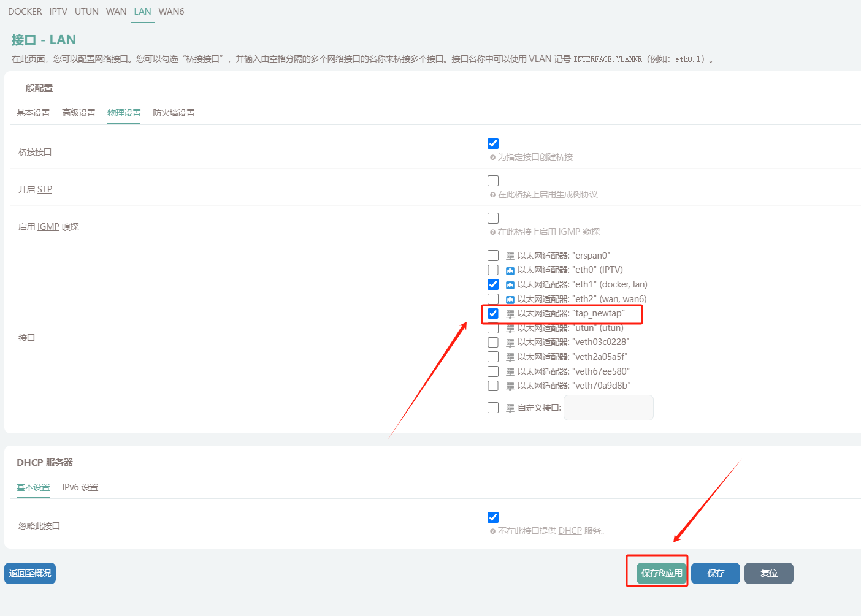Screen dimensions: 861x616
Task: Enable the STP checkbox
Action: pos(493,181)
